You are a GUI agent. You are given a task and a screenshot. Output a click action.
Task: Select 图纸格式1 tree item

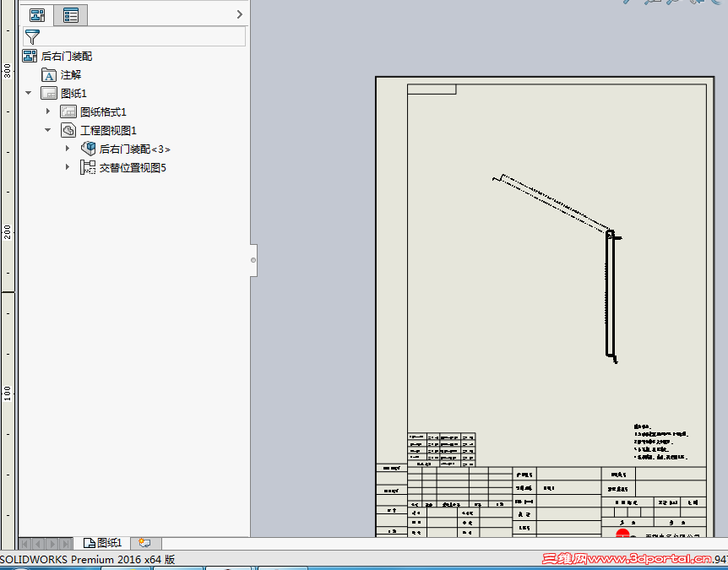point(103,111)
